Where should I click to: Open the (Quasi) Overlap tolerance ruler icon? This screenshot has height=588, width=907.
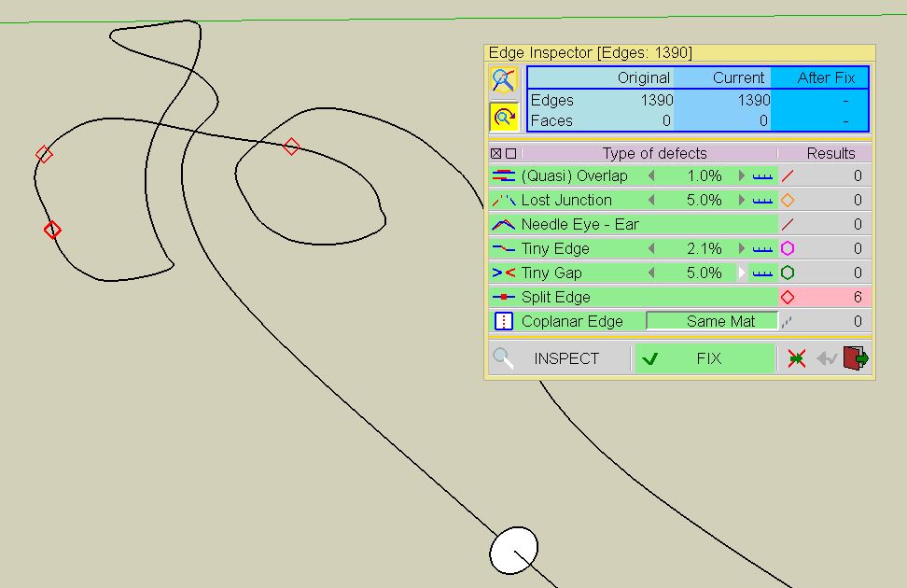click(x=763, y=175)
